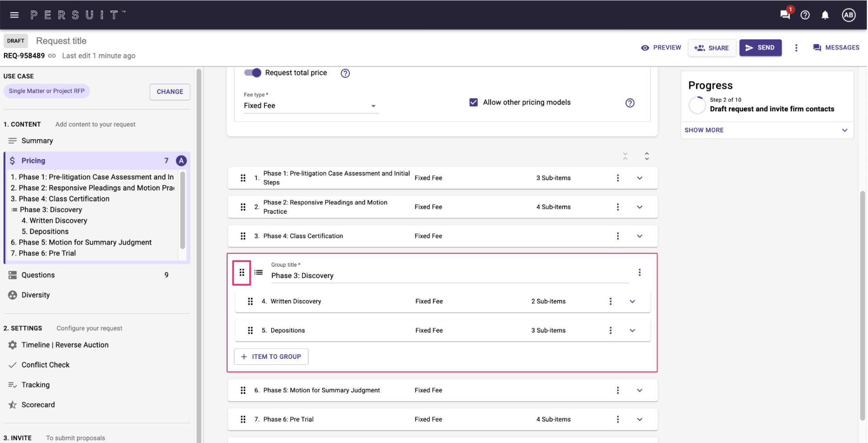Click the Group title field Phase 3: Discovery

tap(450, 276)
